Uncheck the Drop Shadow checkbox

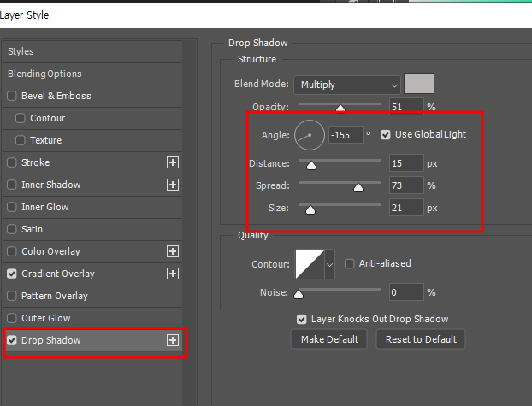pos(12,340)
